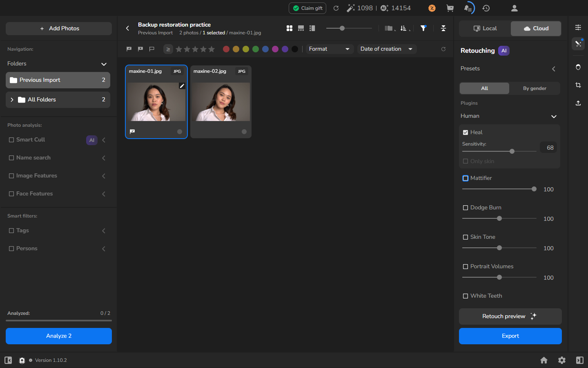This screenshot has width=588, height=368.
Task: Open the history clock icon
Action: coord(486,8)
